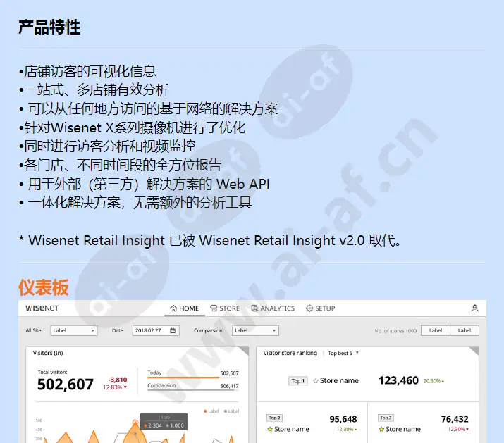Screen dimensions: 504x443
Task: Open the ANALYTICS tab
Action: pyautogui.click(x=273, y=308)
